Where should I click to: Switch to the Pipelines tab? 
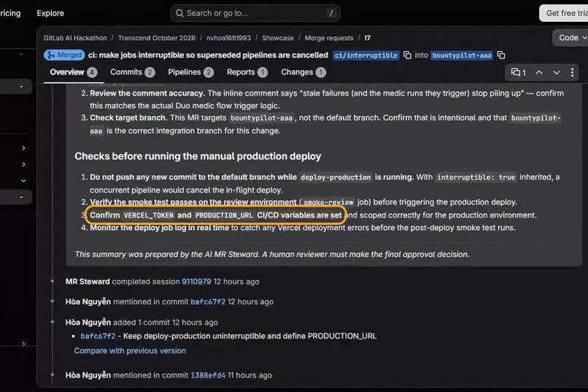tap(191, 72)
